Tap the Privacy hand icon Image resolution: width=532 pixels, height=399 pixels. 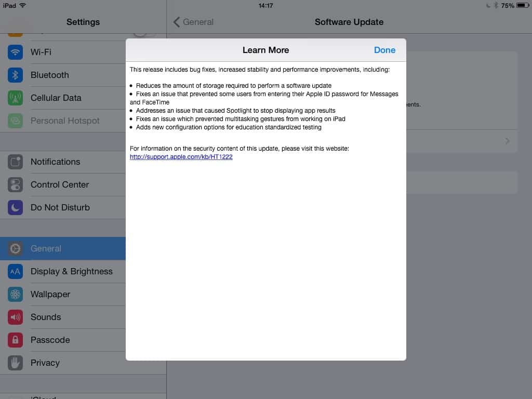(15, 363)
